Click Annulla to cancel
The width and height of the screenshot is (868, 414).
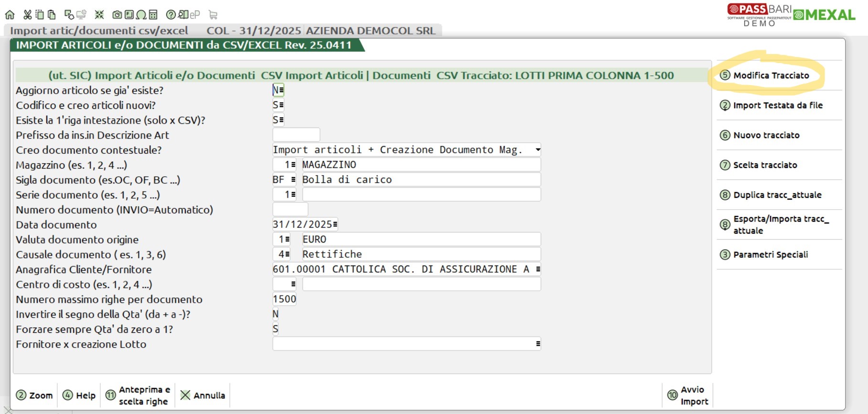coord(203,395)
